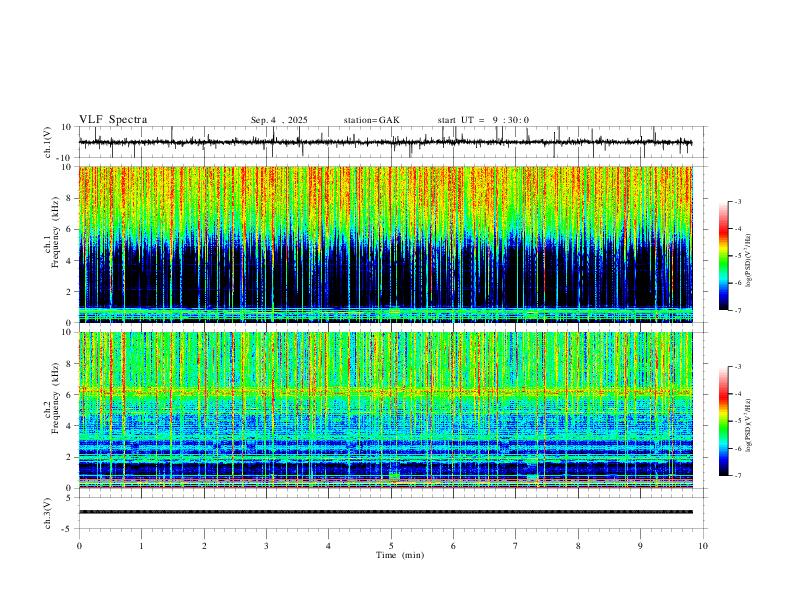Select the ch.2 "Frequency (kHz)" axis label

pyautogui.click(x=55, y=398)
